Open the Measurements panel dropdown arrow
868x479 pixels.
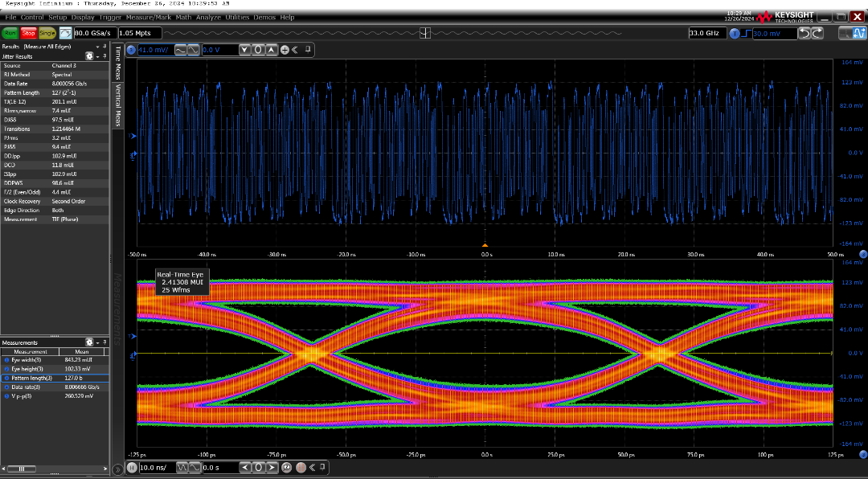coord(98,343)
